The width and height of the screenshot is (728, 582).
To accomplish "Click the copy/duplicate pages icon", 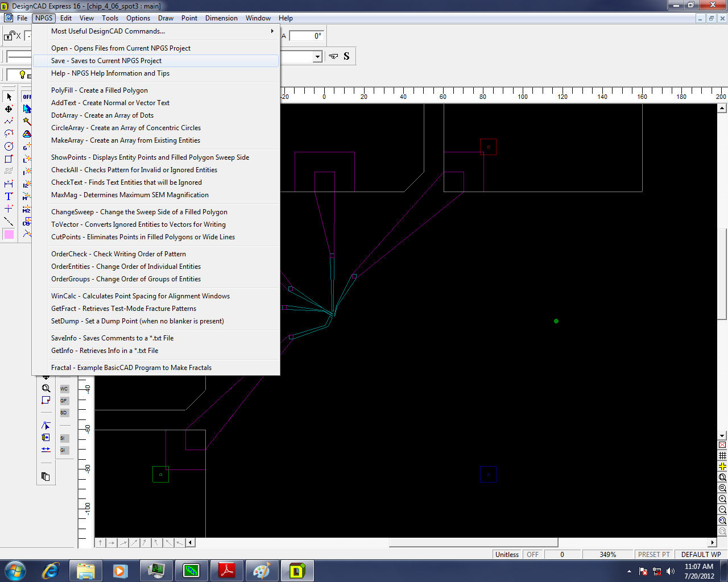I will coord(45,476).
